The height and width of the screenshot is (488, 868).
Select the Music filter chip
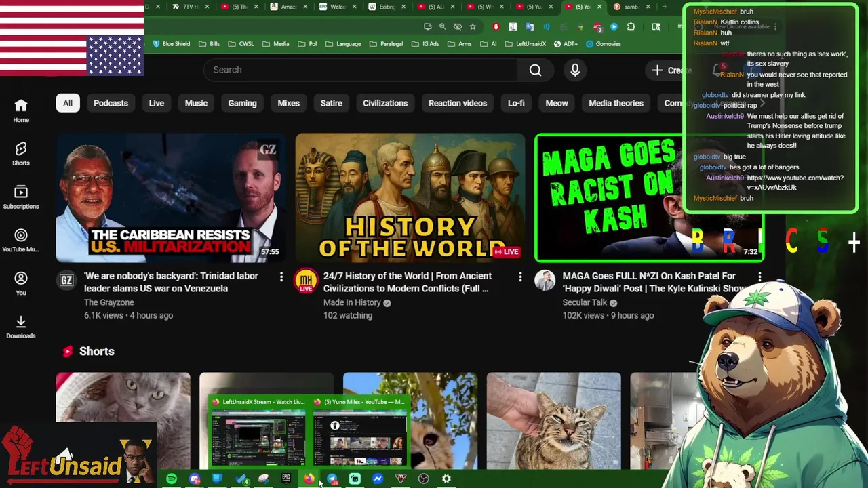coord(196,103)
